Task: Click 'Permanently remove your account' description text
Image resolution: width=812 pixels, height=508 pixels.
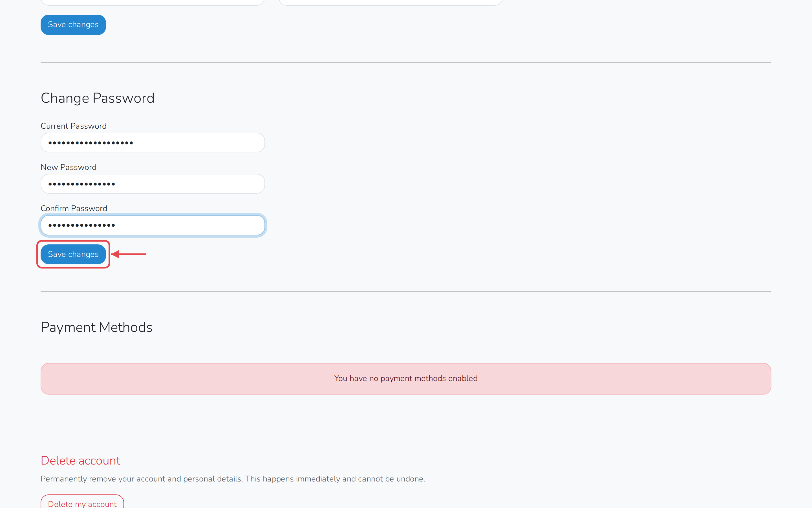Action: pos(233,479)
